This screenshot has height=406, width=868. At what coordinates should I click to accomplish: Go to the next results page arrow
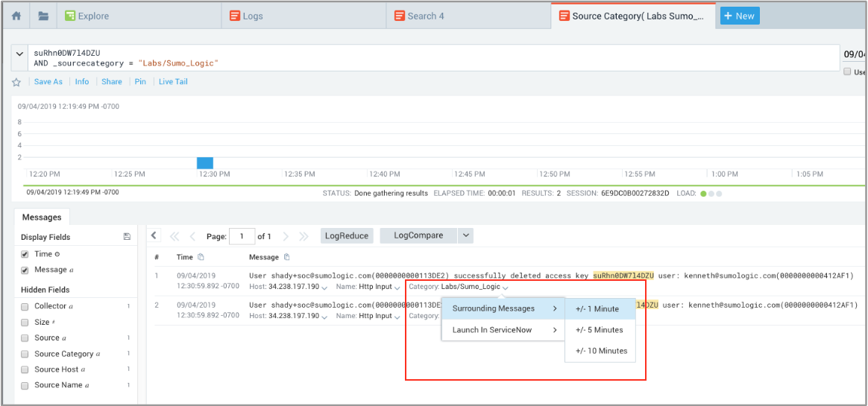[x=285, y=236]
